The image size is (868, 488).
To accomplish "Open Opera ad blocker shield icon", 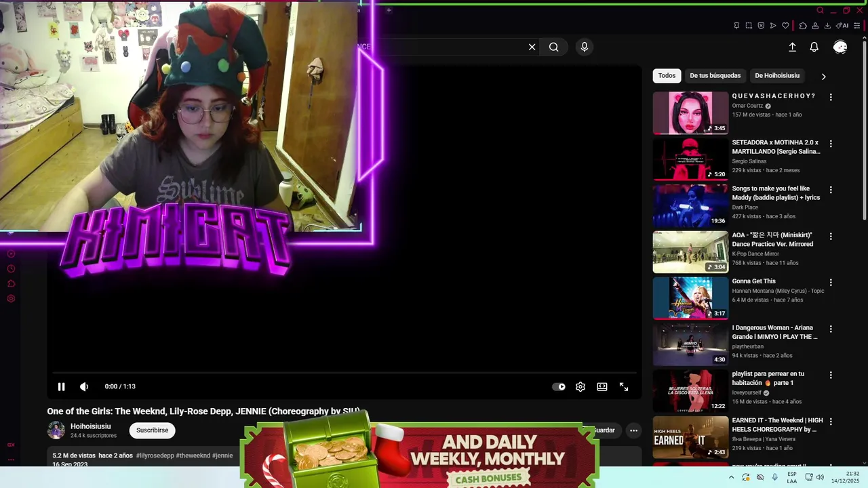I will [761, 26].
